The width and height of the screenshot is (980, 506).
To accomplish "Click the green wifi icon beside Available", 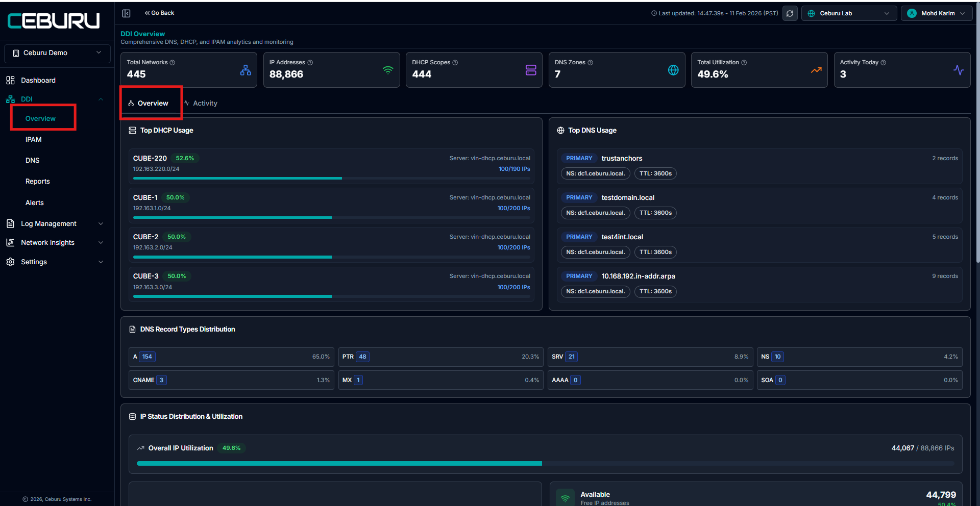I will pyautogui.click(x=565, y=498).
